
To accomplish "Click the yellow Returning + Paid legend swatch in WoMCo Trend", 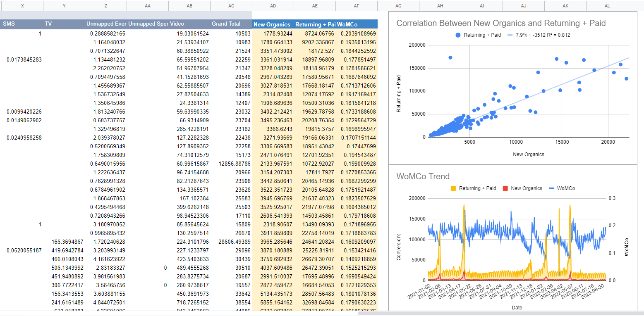I will (x=453, y=188).
